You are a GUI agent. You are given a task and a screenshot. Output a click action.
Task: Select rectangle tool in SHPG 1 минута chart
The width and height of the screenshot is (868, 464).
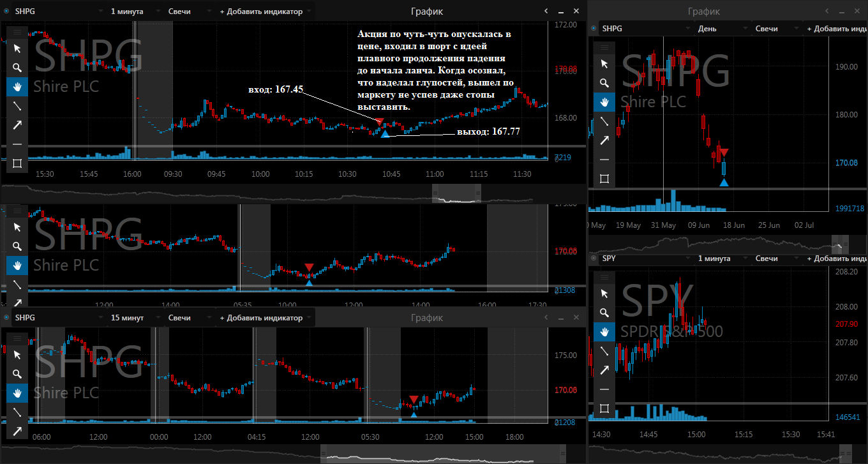pyautogui.click(x=17, y=163)
